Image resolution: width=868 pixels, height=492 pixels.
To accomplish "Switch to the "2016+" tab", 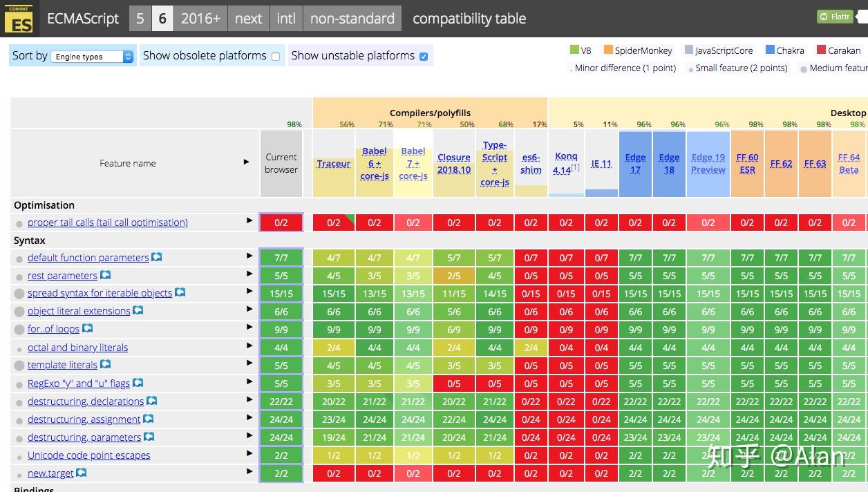I will [200, 19].
